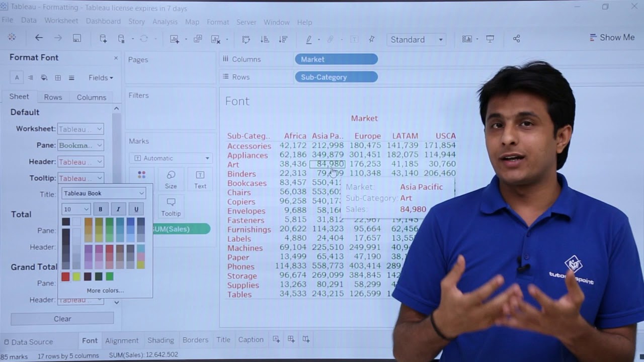Pick the red recent color swatch
644x362 pixels.
click(x=65, y=277)
